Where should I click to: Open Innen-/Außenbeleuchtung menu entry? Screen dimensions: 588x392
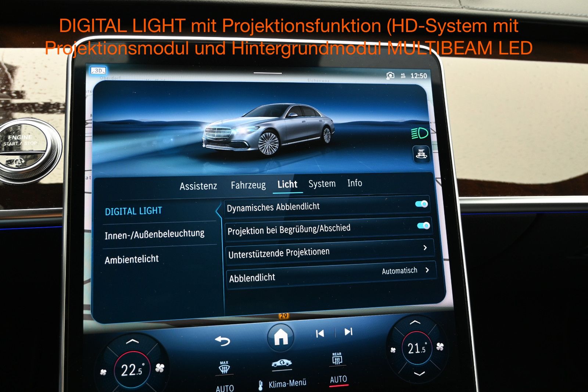pyautogui.click(x=154, y=234)
